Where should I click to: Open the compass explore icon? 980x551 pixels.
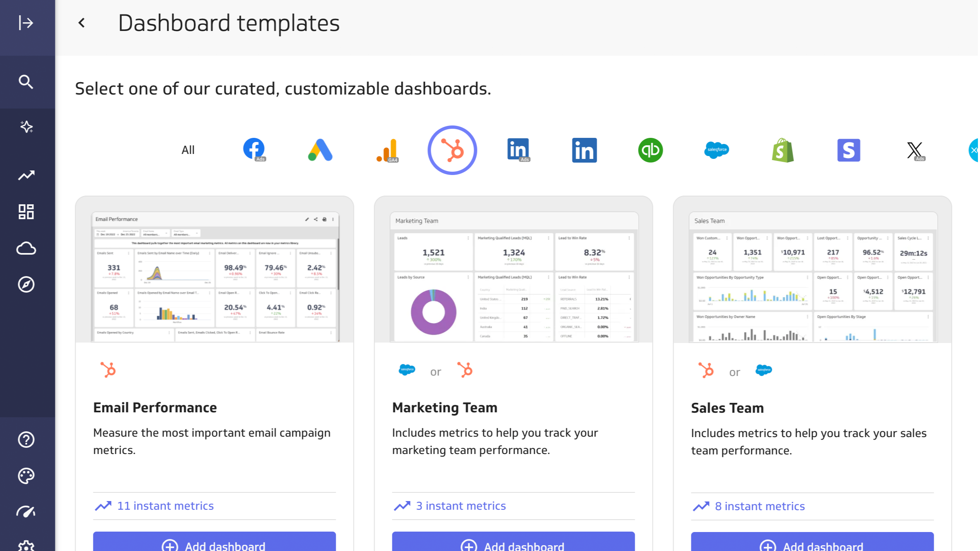pos(26,284)
